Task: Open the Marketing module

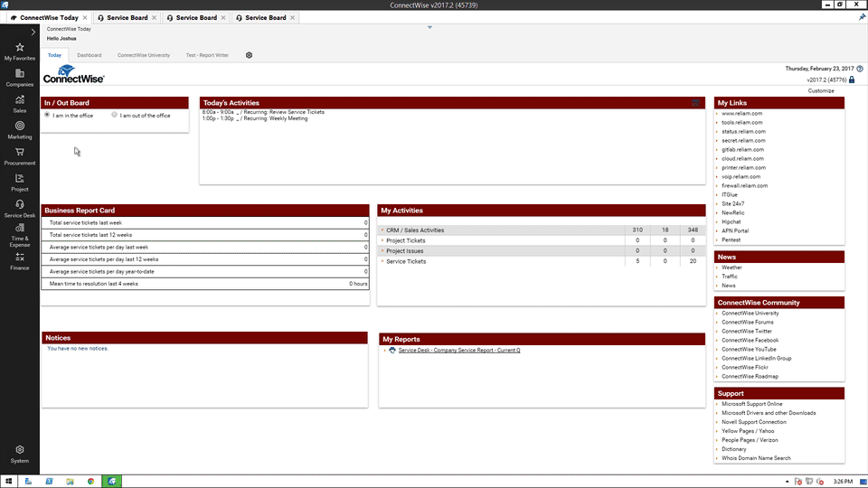Action: point(19,130)
